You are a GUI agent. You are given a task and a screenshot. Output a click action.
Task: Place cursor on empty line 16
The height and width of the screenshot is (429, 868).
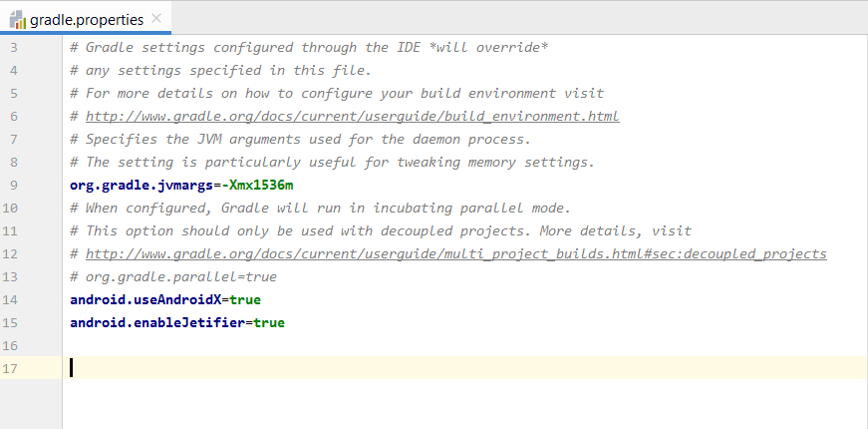(465, 346)
